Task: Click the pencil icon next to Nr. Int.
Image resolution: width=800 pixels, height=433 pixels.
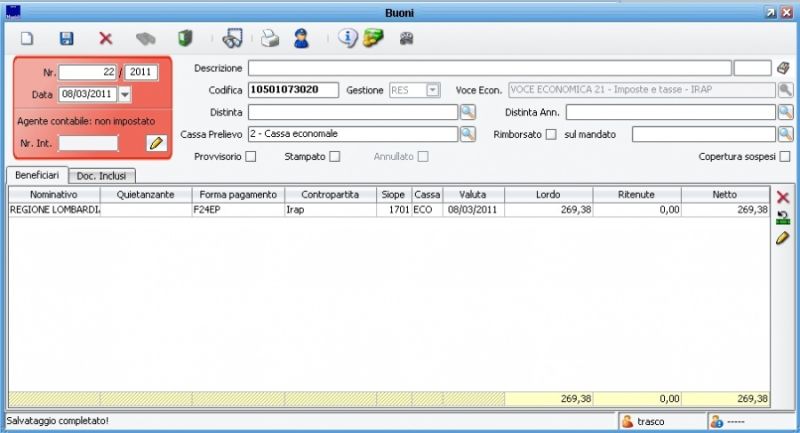Action: coord(155,143)
